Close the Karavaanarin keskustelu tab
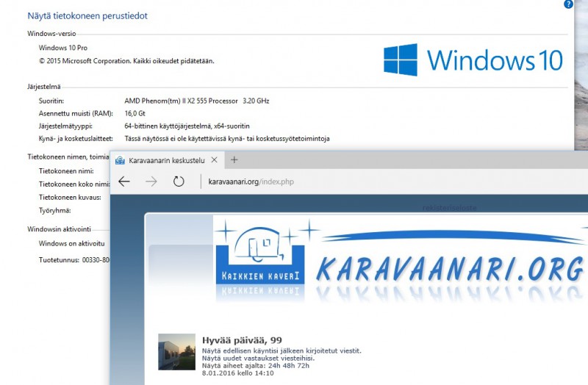588x385 pixels. click(x=214, y=159)
